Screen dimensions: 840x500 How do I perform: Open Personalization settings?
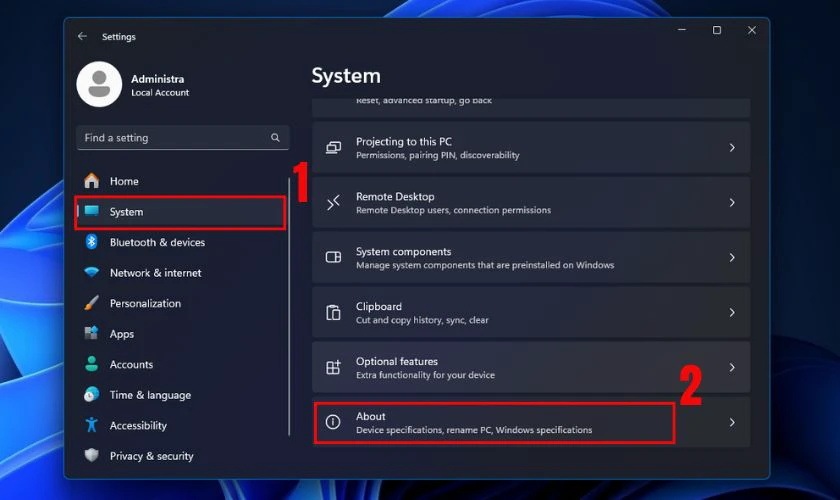click(x=181, y=303)
